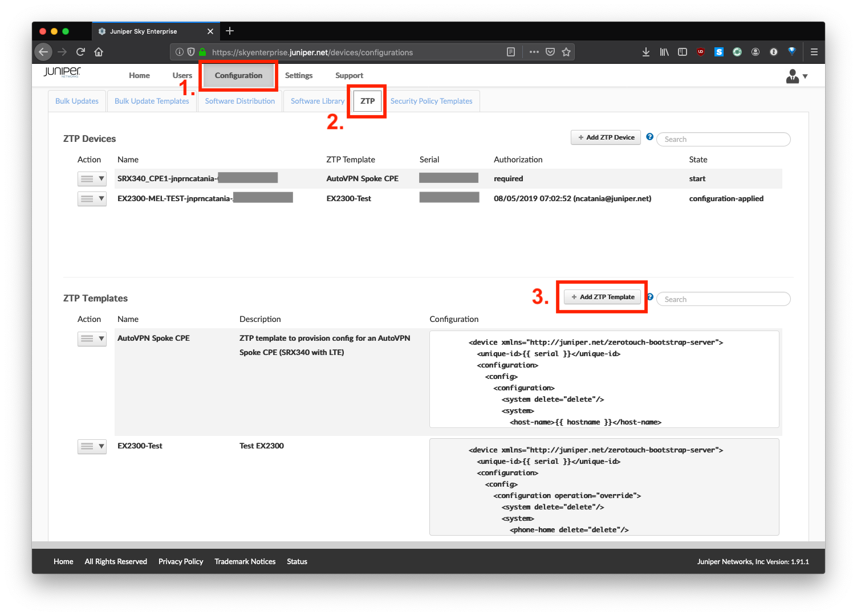Expand action menu for EX2300-MEL-TEST device

pos(92,199)
